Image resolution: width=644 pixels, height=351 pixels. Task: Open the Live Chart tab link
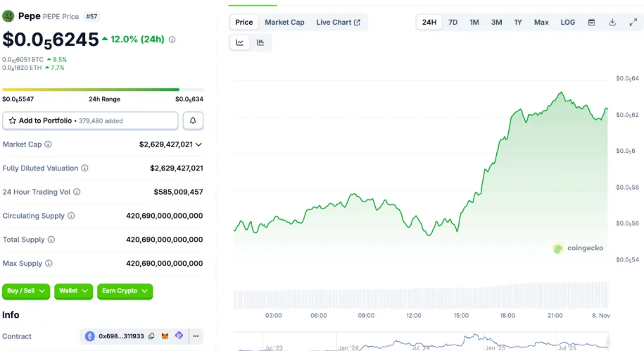tap(338, 23)
